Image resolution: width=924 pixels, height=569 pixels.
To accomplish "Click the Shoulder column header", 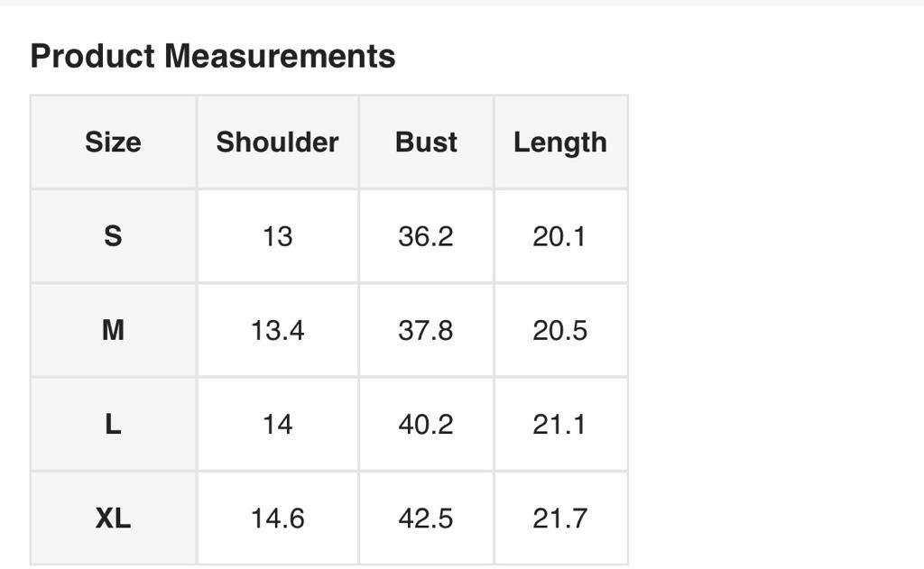I will 277,142.
